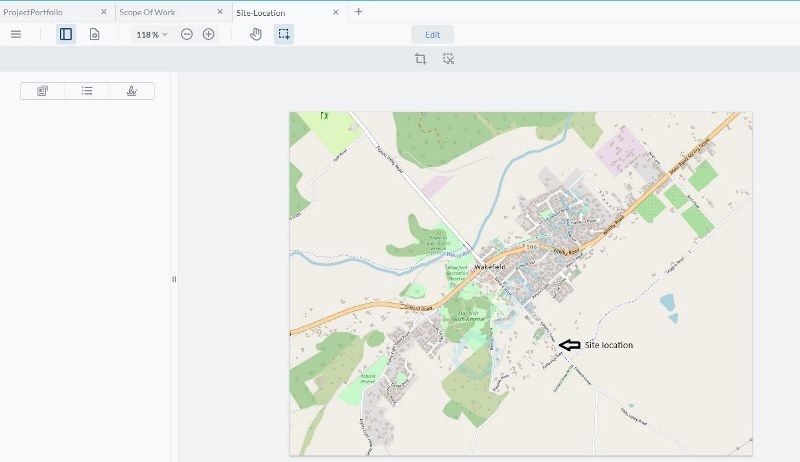Click the side panel resize handle
800x462 pixels.
click(174, 279)
